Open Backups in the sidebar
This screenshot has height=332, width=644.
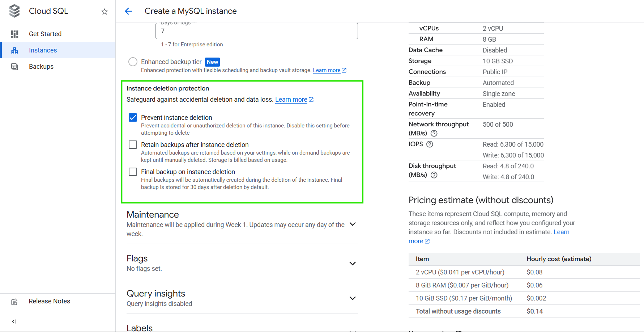pyautogui.click(x=41, y=67)
